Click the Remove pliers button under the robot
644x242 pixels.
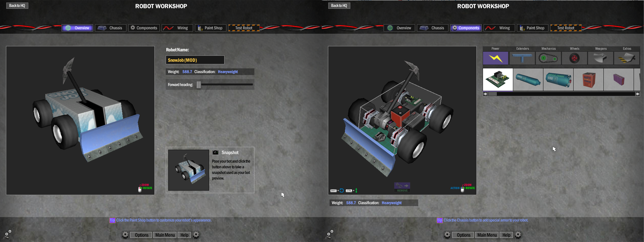coord(402,187)
